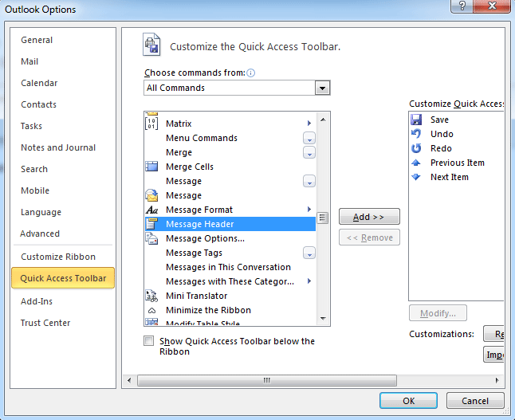Click the Message Options icon
515x420 pixels.
point(151,238)
